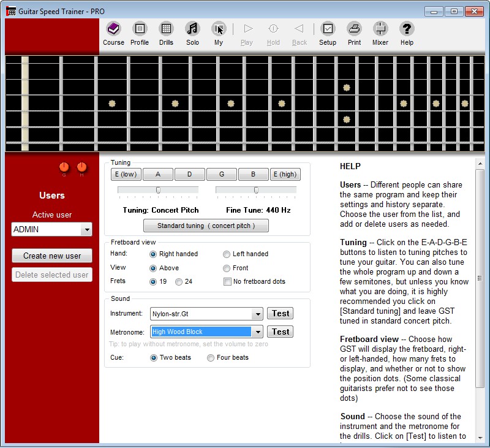Click the fretboard nut
490x448 pixels.
[x=25, y=104]
